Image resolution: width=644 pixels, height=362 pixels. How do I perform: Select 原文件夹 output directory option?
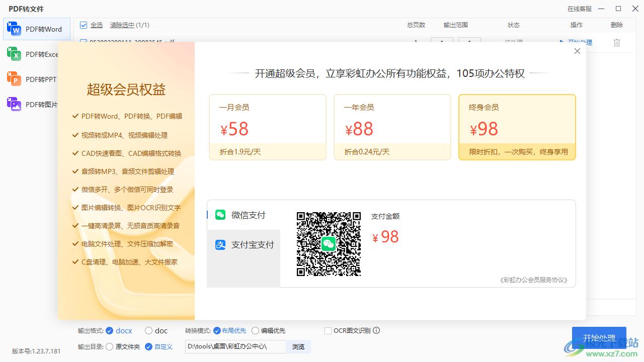110,346
